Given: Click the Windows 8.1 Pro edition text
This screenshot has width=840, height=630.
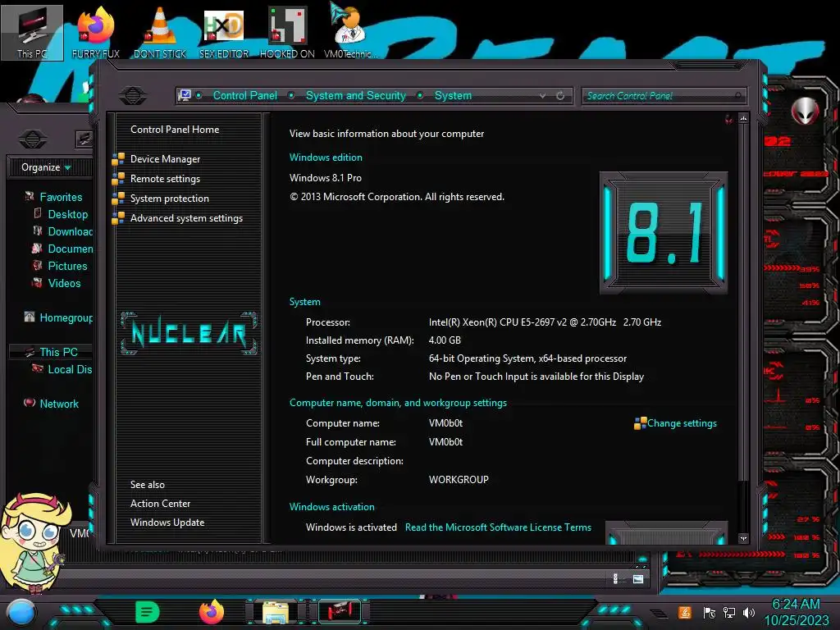Looking at the screenshot, I should pyautogui.click(x=325, y=178).
